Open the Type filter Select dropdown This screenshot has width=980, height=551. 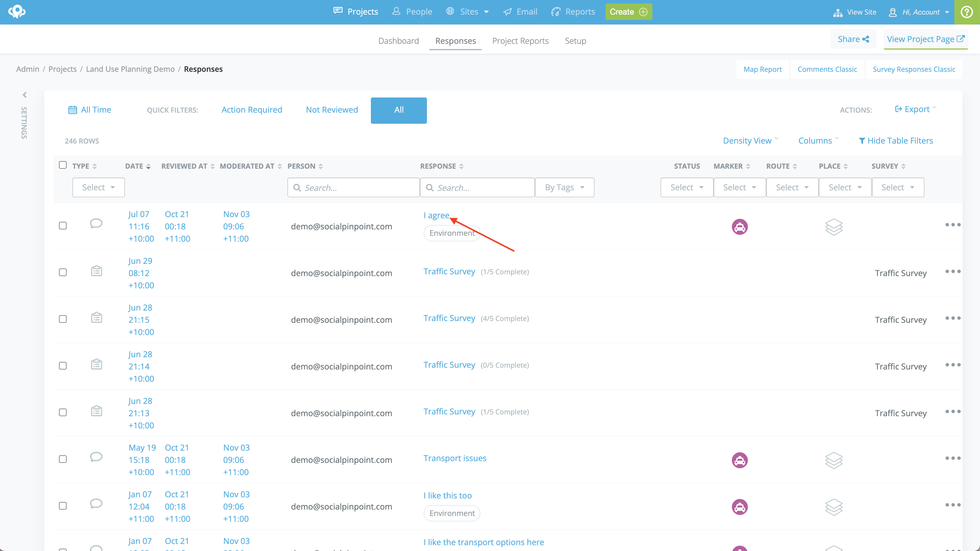pyautogui.click(x=98, y=187)
